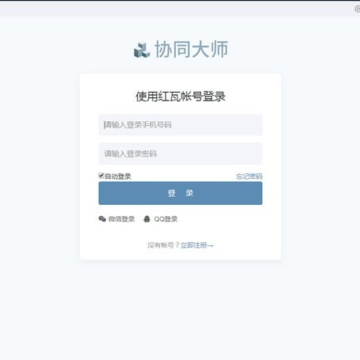Click the 协同大师 title text
This screenshot has width=360, height=360.
pos(191,50)
